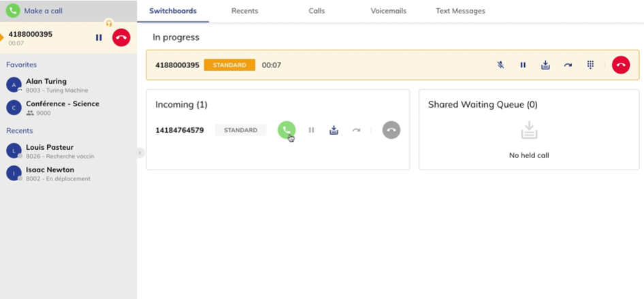Park the in-progress call to the waiting queue

545,65
